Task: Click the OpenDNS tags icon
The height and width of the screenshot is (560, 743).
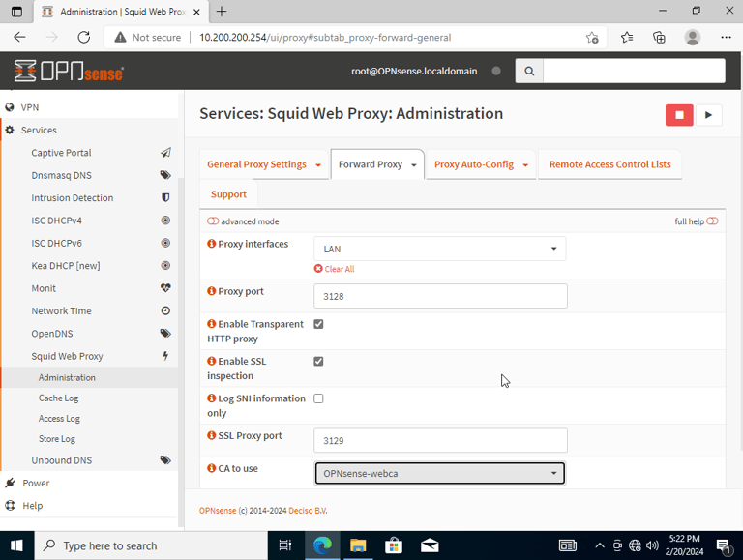Action: coord(165,333)
